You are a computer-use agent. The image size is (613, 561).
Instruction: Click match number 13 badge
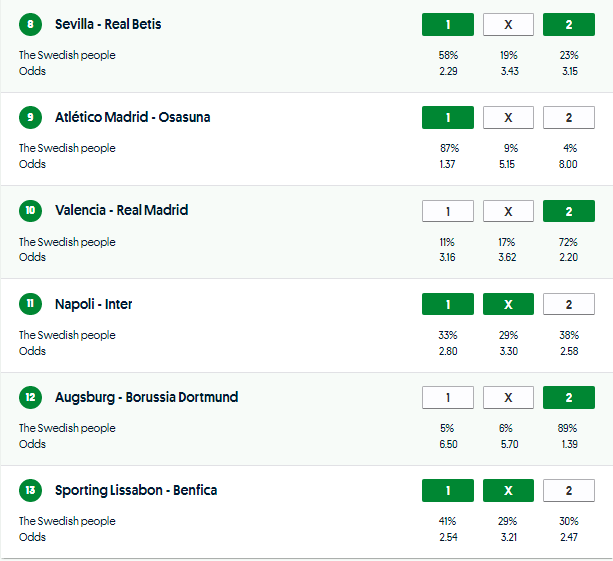(30, 491)
